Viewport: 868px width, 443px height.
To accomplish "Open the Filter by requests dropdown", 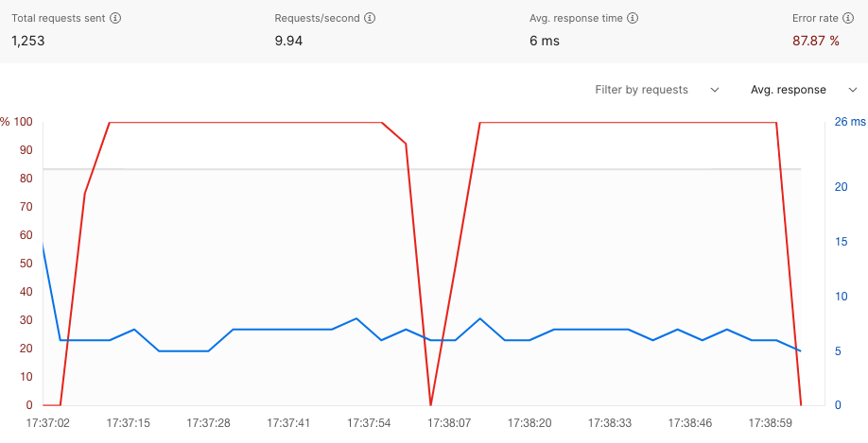I will click(x=656, y=90).
